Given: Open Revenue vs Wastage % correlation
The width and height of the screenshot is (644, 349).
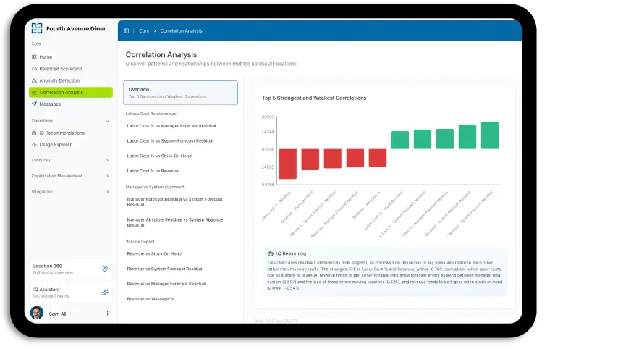Looking at the screenshot, I should pos(150,299).
